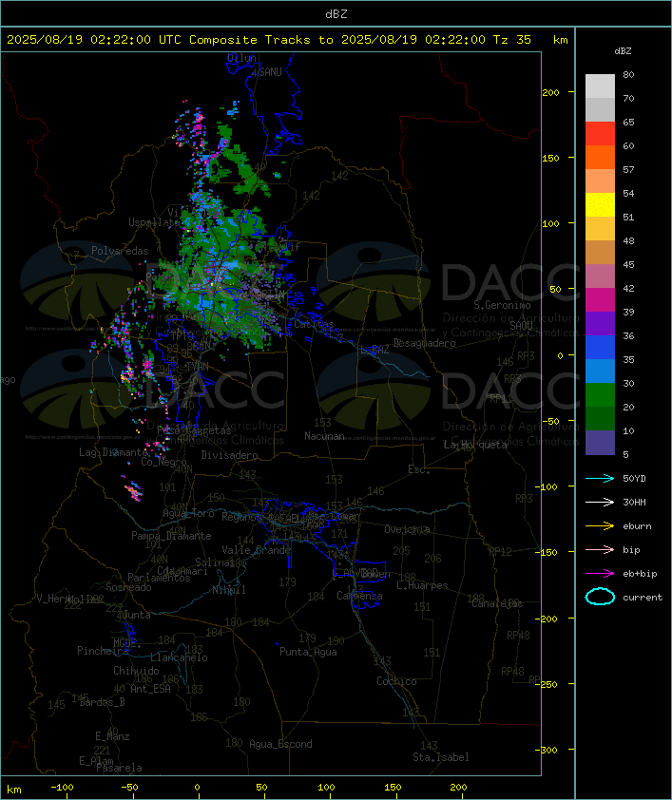Click the Chihuido place label
672x800 pixels.
click(x=136, y=671)
